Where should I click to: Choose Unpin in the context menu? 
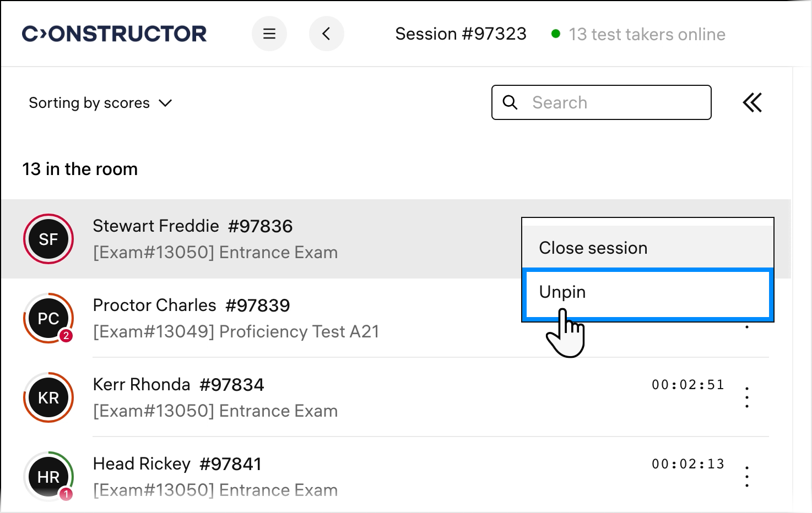[x=647, y=293]
